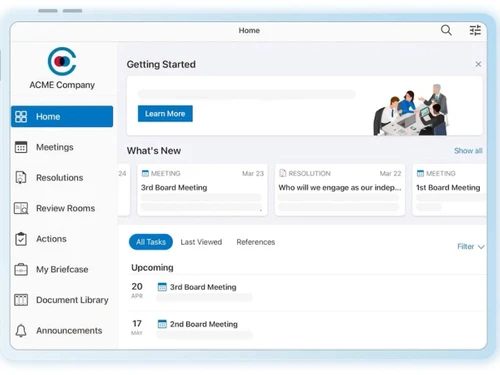Open upcoming 3rd Board Meeting task

203,287
